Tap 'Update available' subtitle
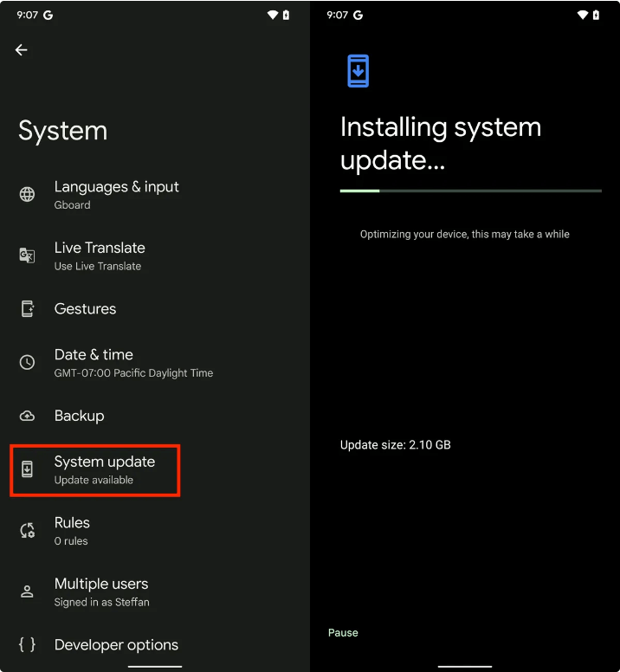This screenshot has width=620, height=672. click(x=94, y=480)
